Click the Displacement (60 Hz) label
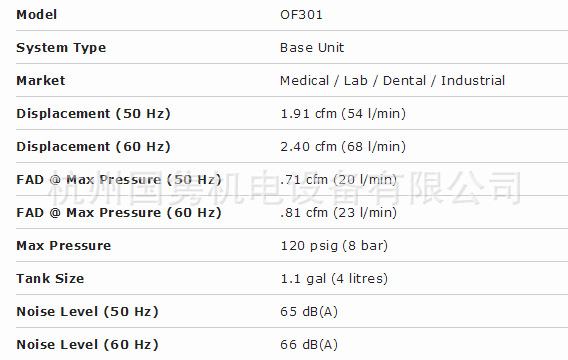Image resolution: width=568 pixels, height=360 pixels. point(93,147)
